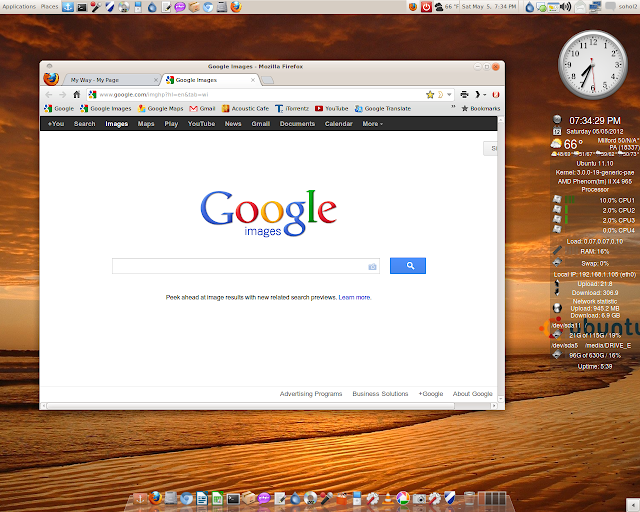Launch VLC cone icon in the dock

[x=387, y=499]
